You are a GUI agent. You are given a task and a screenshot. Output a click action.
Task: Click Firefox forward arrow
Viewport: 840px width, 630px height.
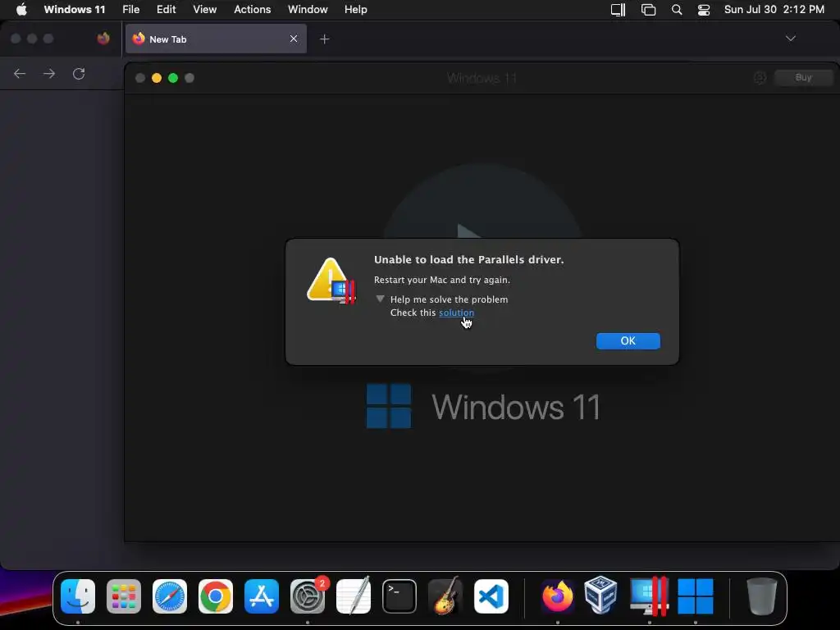49,73
